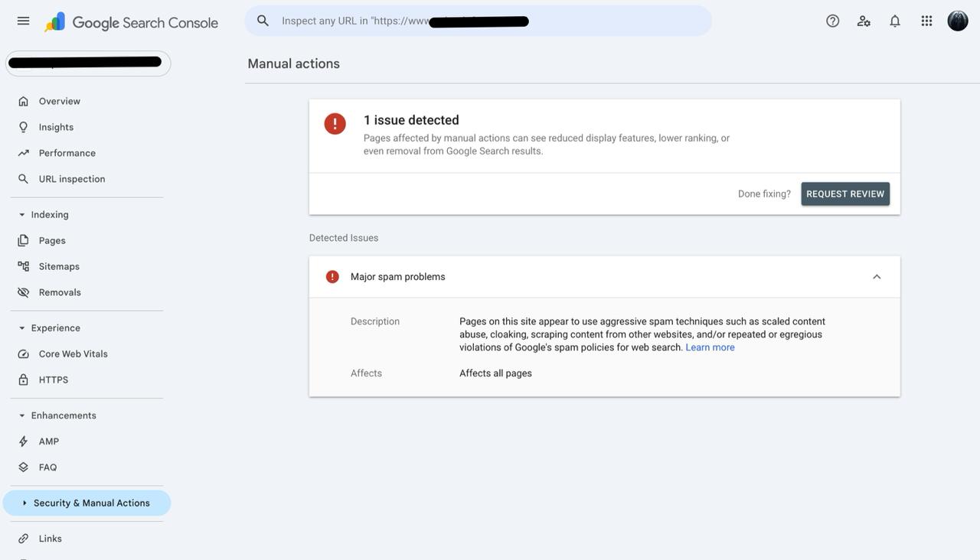Screen dimensions: 980x560
Task: Open the Google apps grid
Action: [926, 21]
